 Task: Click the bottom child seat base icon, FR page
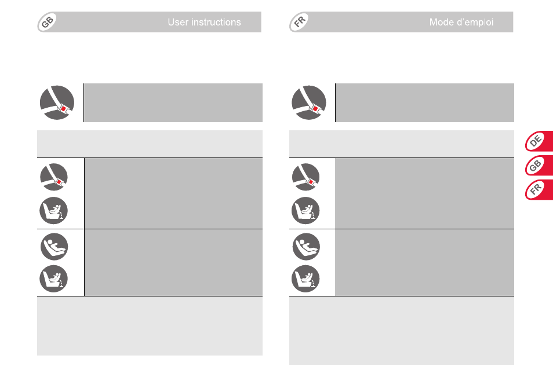pos(305,279)
